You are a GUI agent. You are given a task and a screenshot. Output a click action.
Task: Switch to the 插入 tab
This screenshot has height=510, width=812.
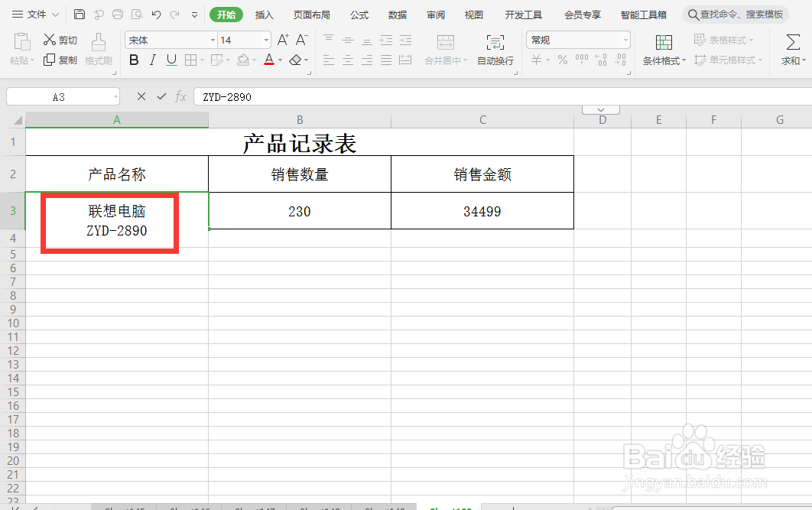coord(264,15)
